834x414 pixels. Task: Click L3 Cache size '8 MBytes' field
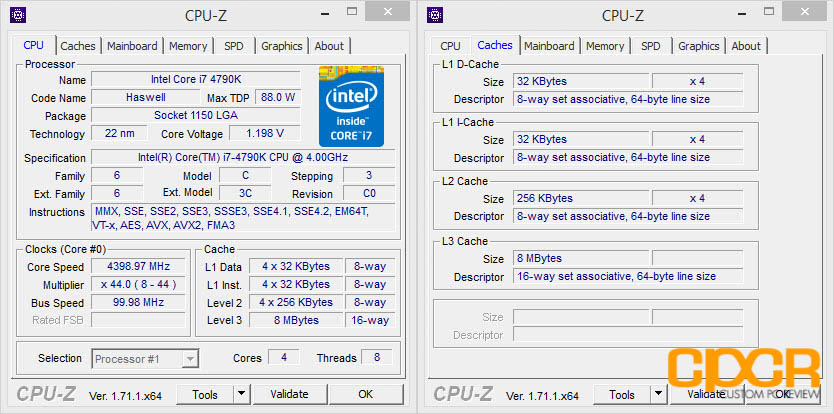581,259
